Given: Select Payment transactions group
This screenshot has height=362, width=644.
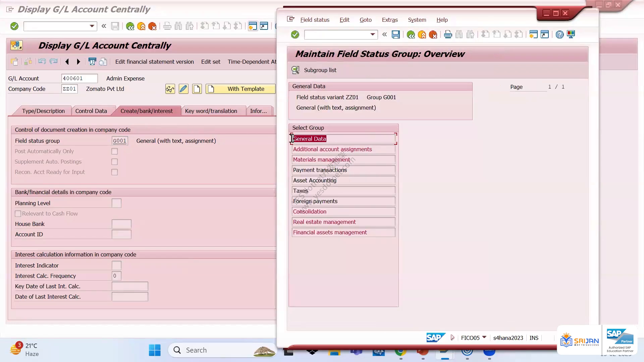Looking at the screenshot, I should point(343,170).
